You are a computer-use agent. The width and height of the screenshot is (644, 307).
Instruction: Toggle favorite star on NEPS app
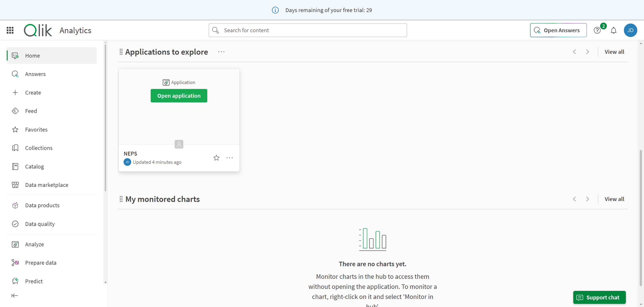pos(216,158)
